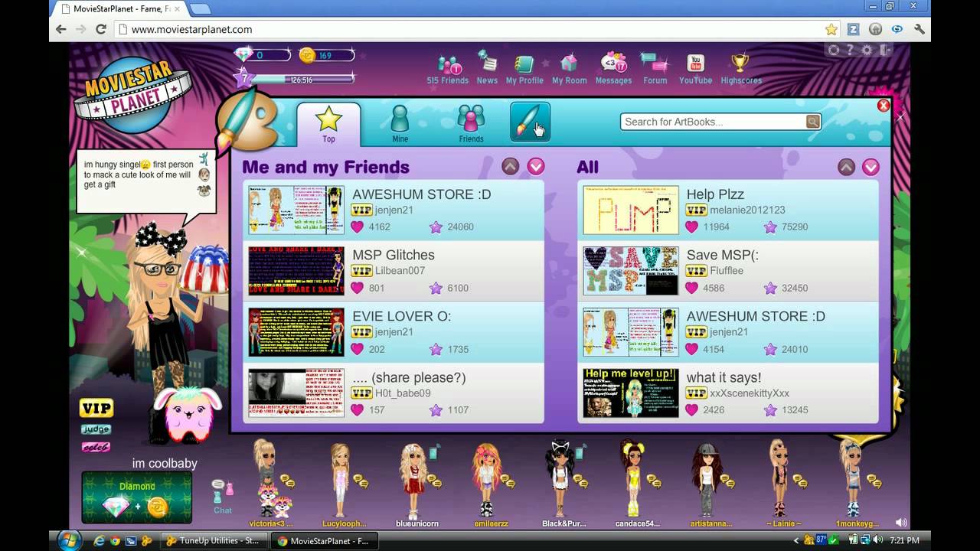The width and height of the screenshot is (980, 551).
Task: Show hidden system tray icons arrow
Action: point(797,541)
